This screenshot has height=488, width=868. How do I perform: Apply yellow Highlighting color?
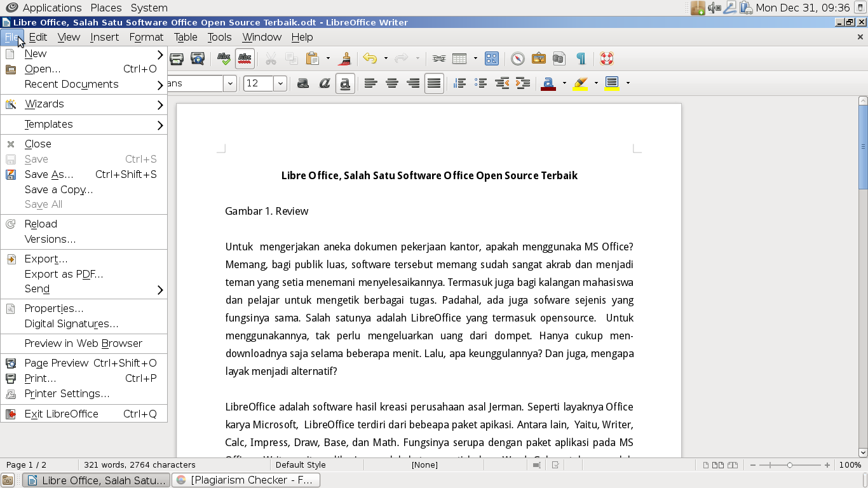pyautogui.click(x=580, y=83)
